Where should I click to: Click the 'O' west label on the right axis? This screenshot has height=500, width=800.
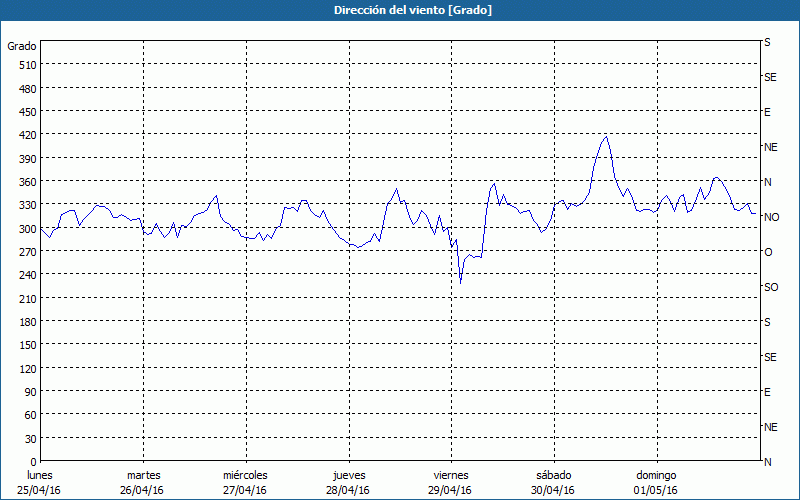click(x=767, y=252)
